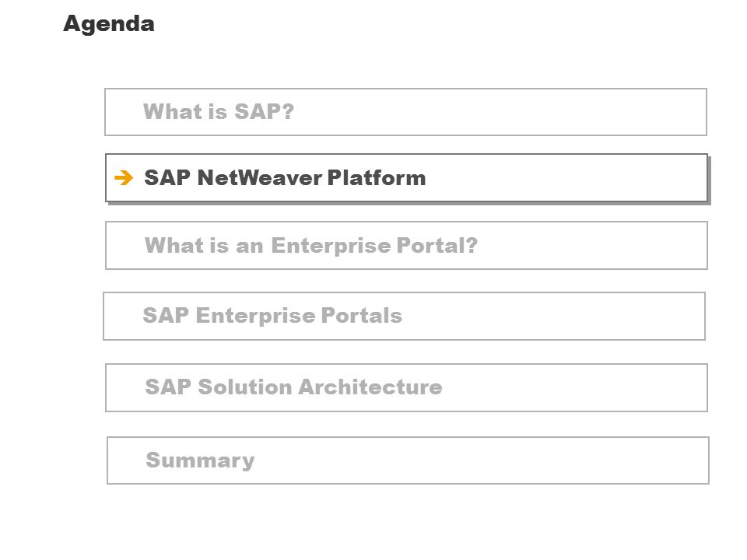This screenshot has height=560, width=747.
Task: Click the question mark after "Enterprise Portal"
Action: tap(472, 245)
